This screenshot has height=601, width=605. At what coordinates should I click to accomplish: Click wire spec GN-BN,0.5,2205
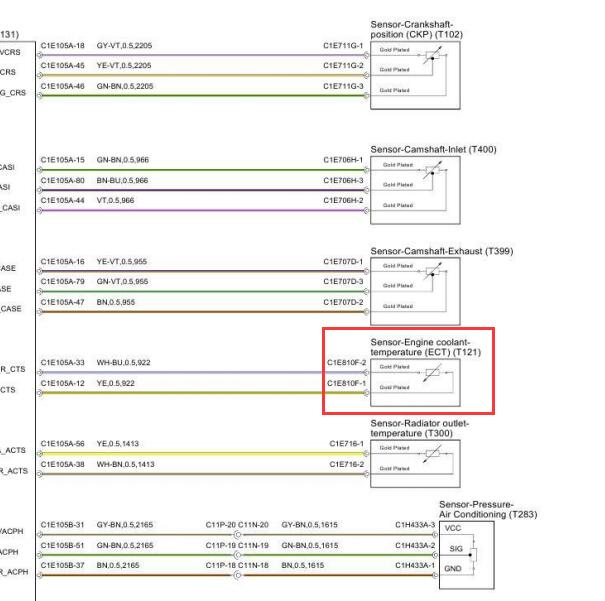[125, 86]
